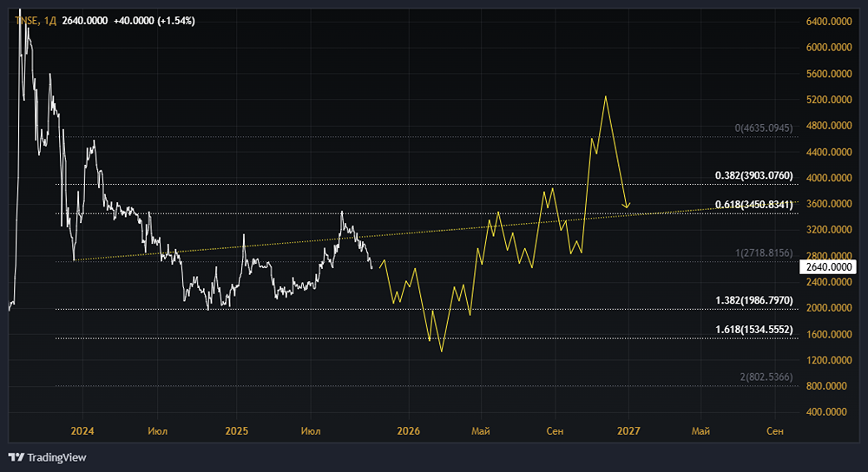Click the 4400.0000 price axis label

829,152
